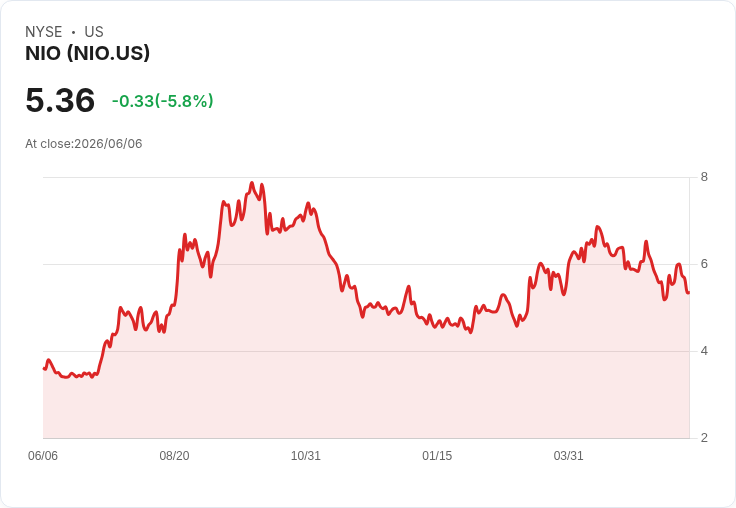
Task: Click the starting point of the chart line
Action: 44,369
